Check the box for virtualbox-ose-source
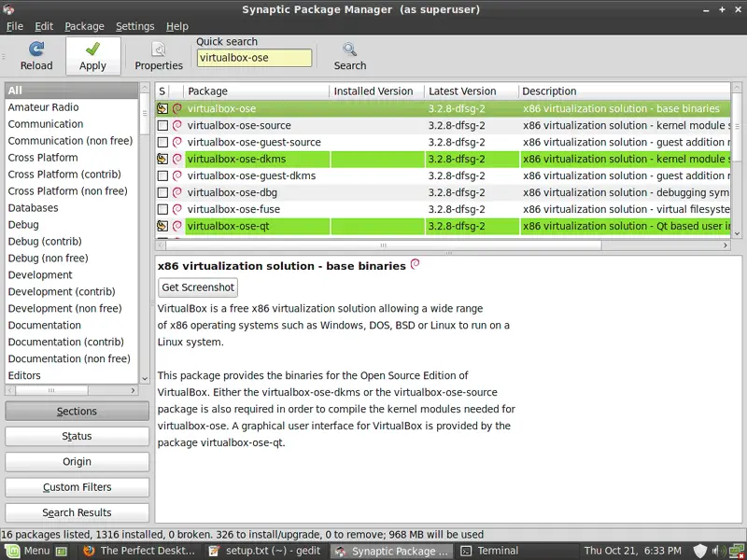 click(162, 125)
